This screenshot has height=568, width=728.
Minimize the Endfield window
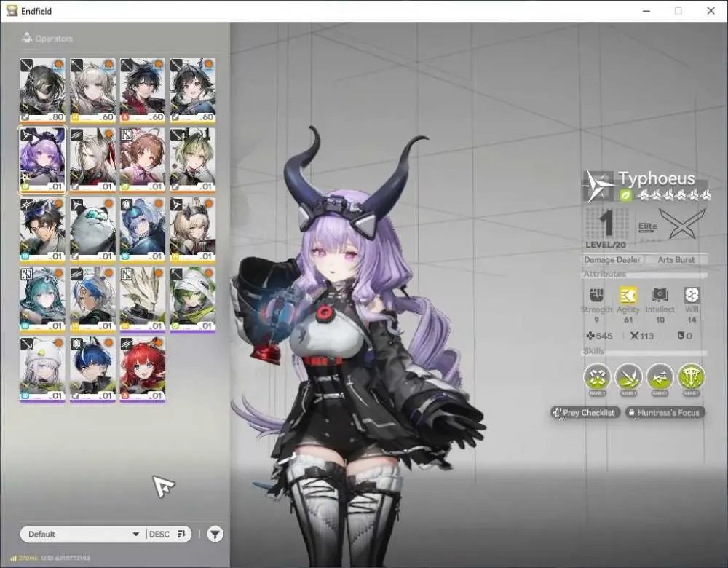click(646, 11)
